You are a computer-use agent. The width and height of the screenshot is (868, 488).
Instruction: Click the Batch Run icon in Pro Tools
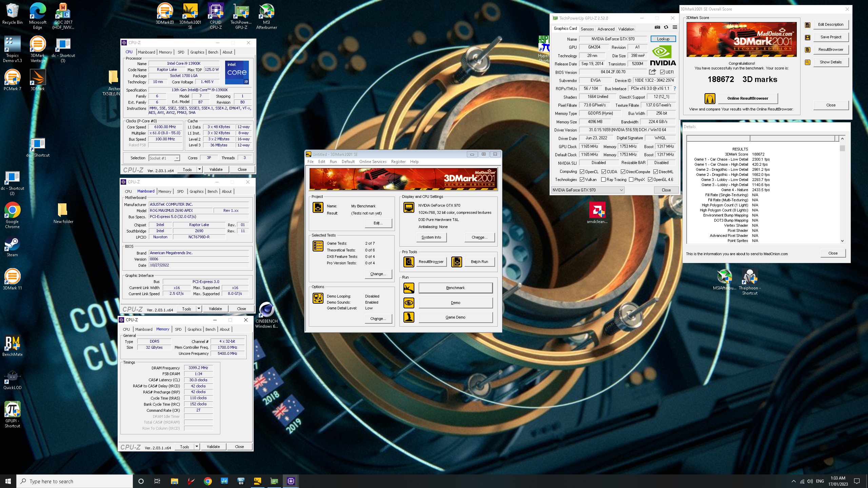point(457,262)
